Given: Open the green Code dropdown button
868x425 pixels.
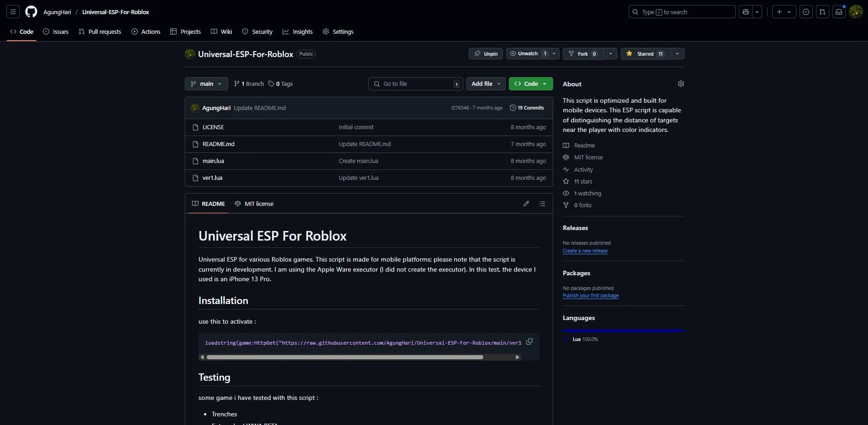Looking at the screenshot, I should 531,84.
